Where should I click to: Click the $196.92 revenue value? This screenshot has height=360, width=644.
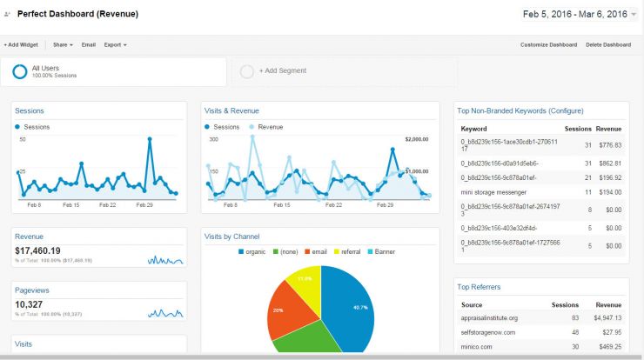pos(610,177)
